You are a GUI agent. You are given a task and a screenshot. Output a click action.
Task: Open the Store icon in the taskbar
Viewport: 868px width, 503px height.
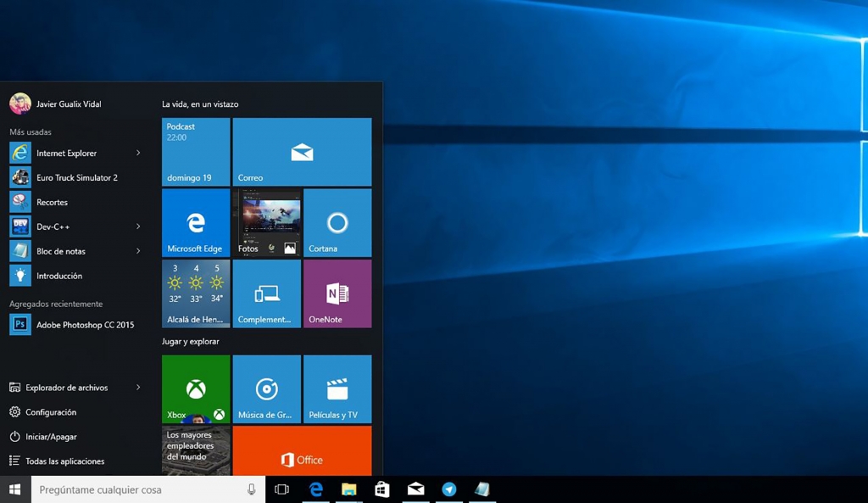pos(382,489)
